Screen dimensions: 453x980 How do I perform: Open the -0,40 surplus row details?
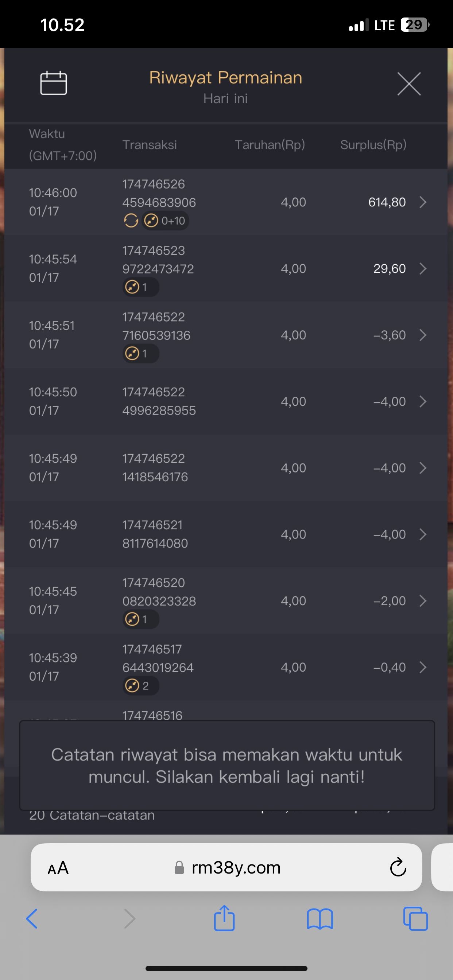423,667
